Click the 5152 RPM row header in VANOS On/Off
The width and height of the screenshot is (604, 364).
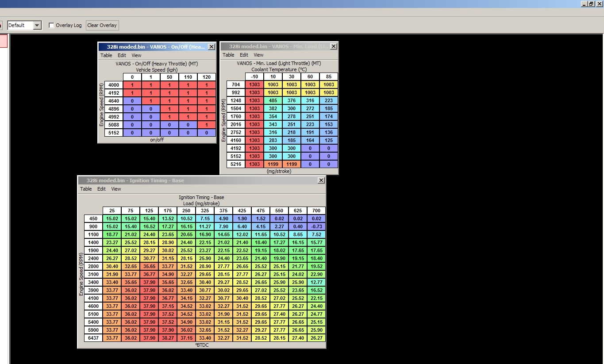[114, 133]
